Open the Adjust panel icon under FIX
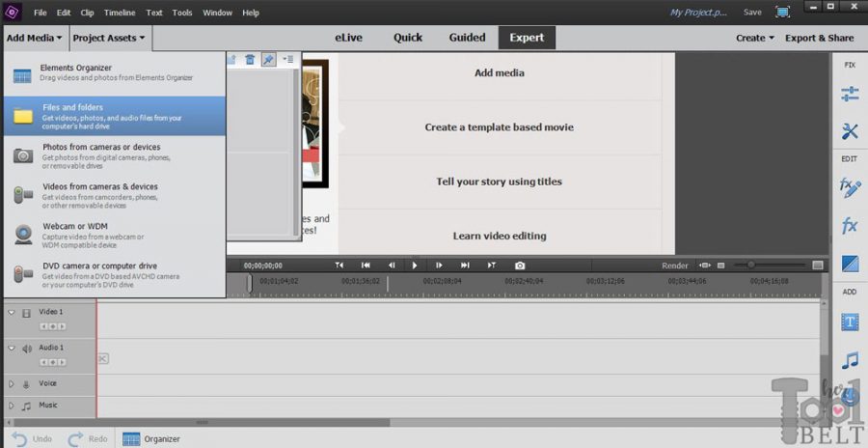 pyautogui.click(x=850, y=93)
